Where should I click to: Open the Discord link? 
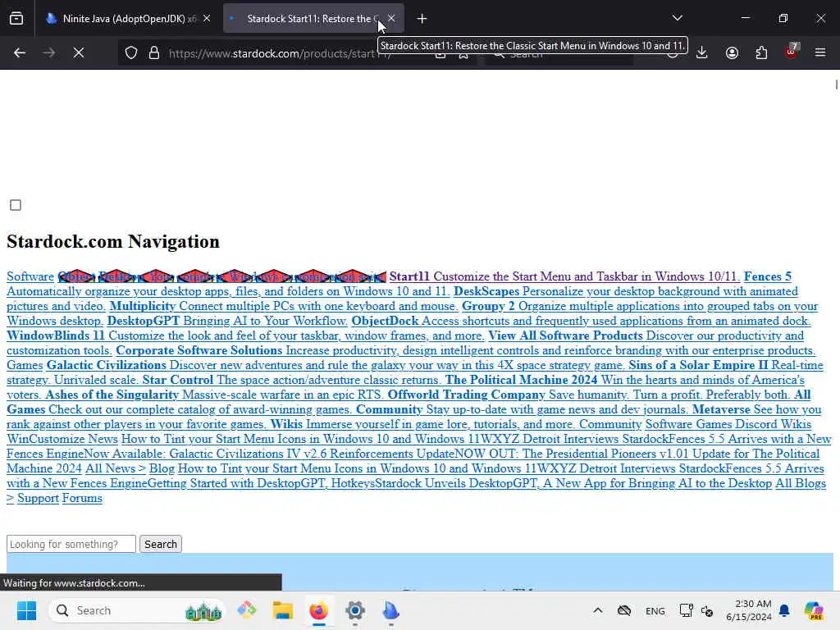click(756, 424)
